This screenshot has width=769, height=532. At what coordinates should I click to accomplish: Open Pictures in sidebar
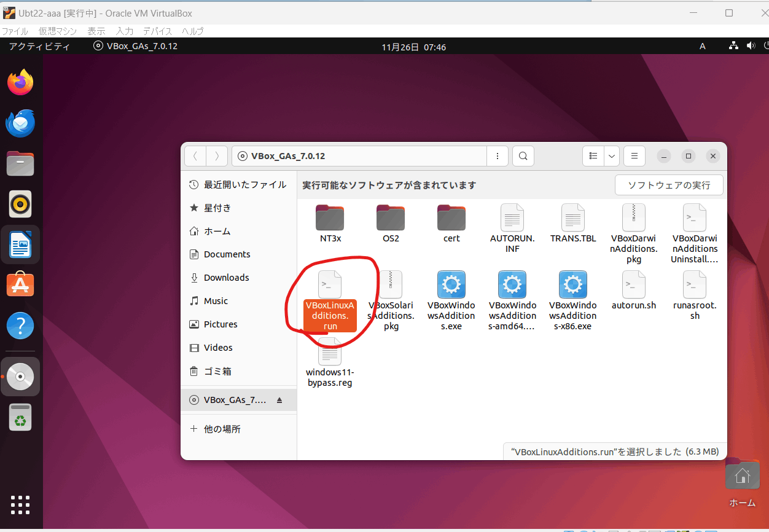238,324
